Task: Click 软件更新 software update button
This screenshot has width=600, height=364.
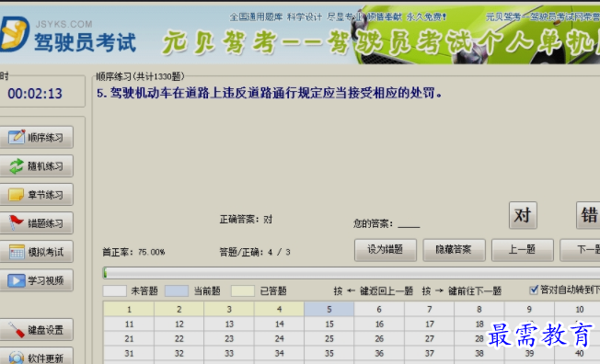Action: [x=37, y=357]
